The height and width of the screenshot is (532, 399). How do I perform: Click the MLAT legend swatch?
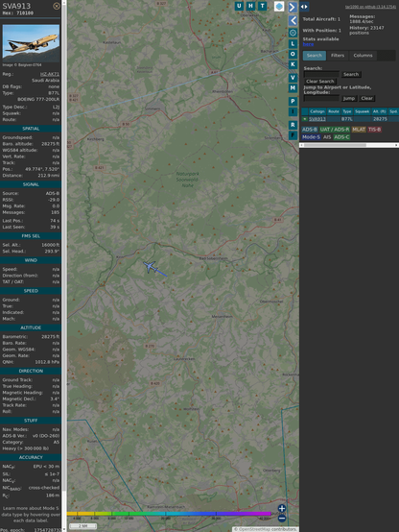359,130
